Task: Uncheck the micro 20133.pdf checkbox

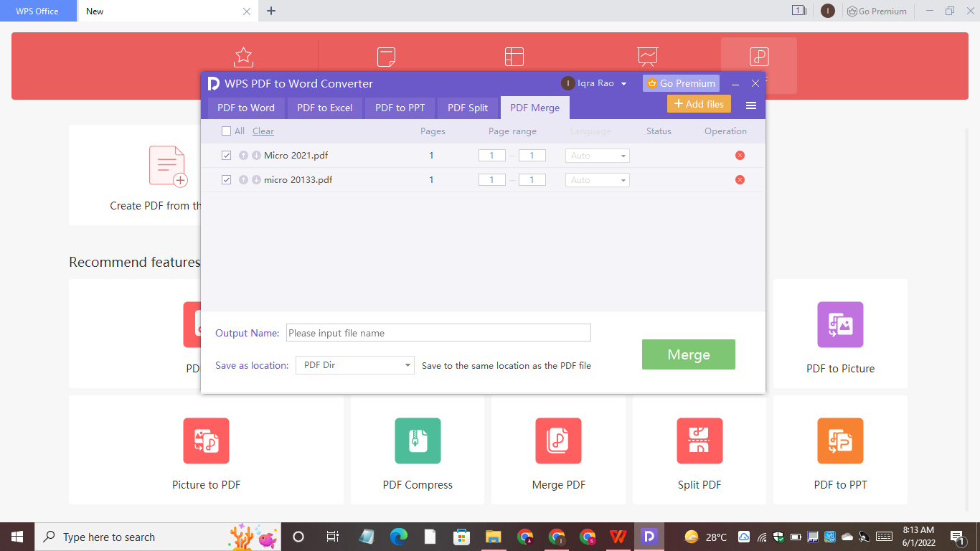Action: pos(227,180)
